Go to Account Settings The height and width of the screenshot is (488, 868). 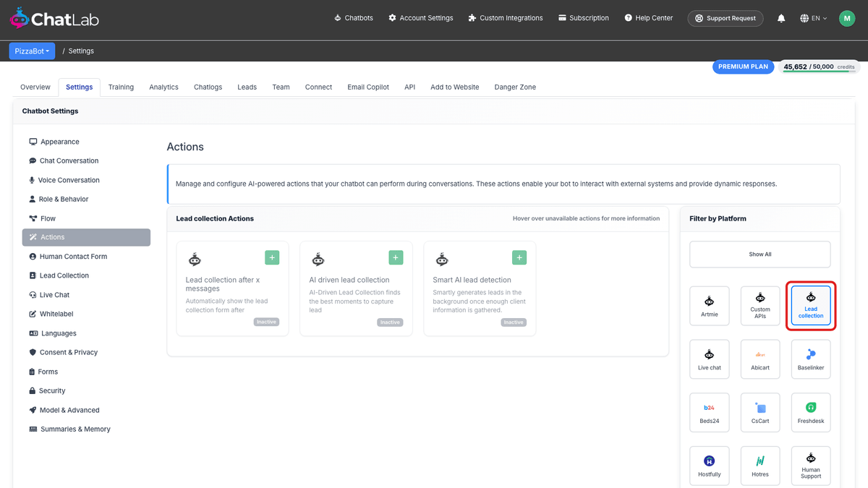pyautogui.click(x=420, y=18)
